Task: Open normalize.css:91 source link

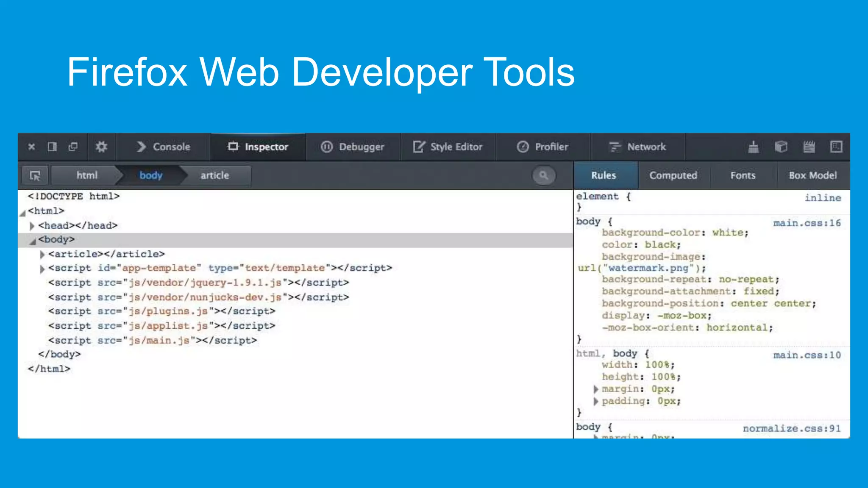Action: pos(792,429)
